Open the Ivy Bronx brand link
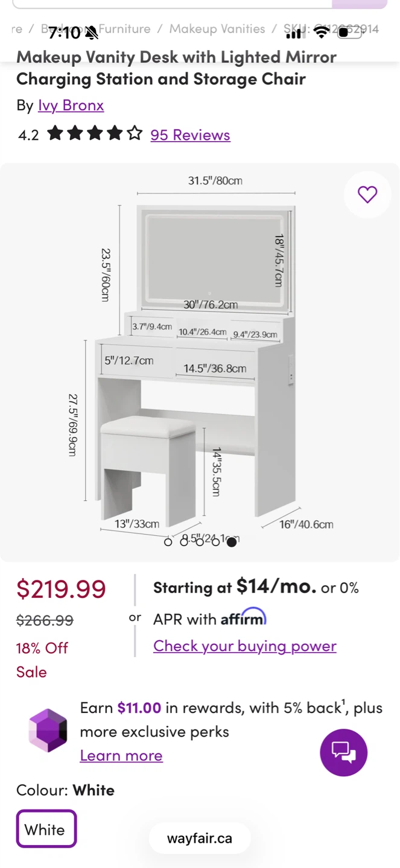 [x=71, y=105]
